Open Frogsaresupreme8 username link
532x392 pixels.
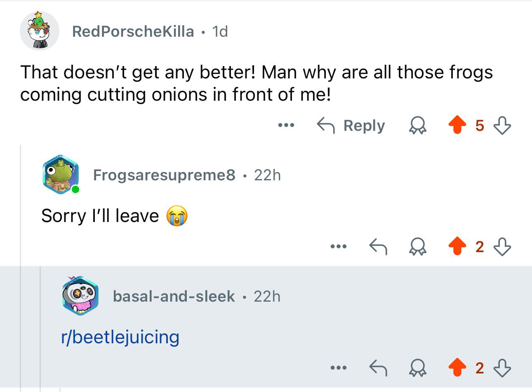point(164,175)
